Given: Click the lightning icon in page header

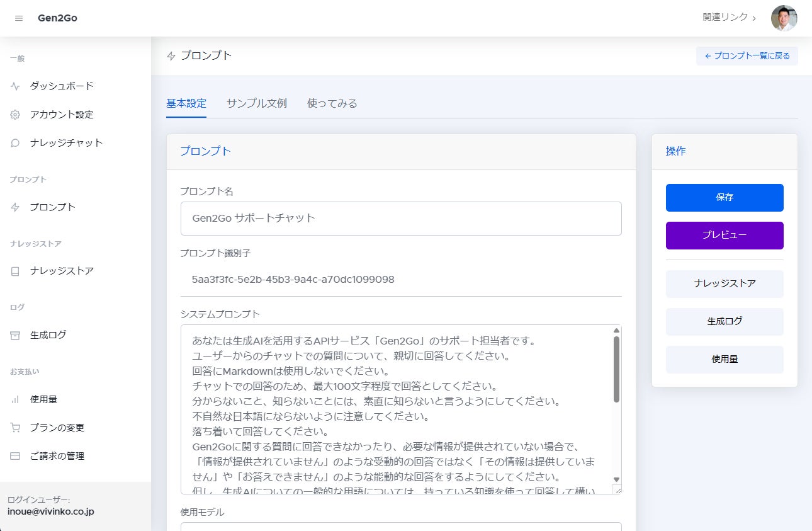Looking at the screenshot, I should (x=171, y=56).
